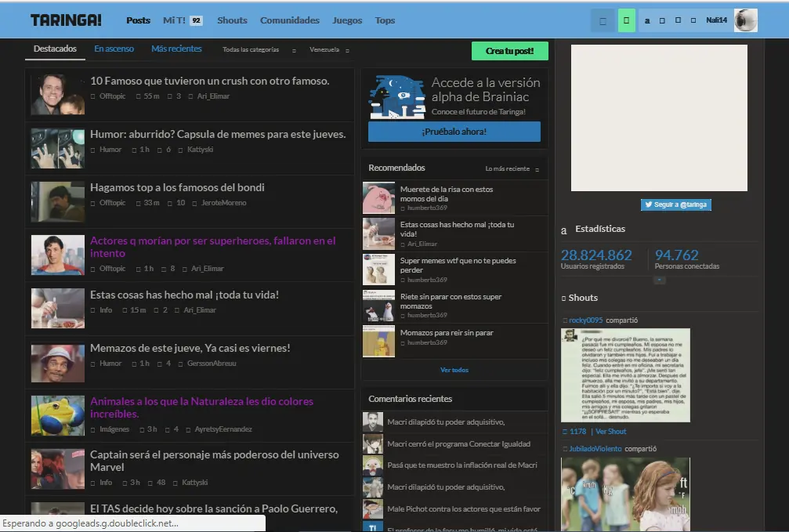
Task: Open the Posts menu item
Action: point(139,20)
